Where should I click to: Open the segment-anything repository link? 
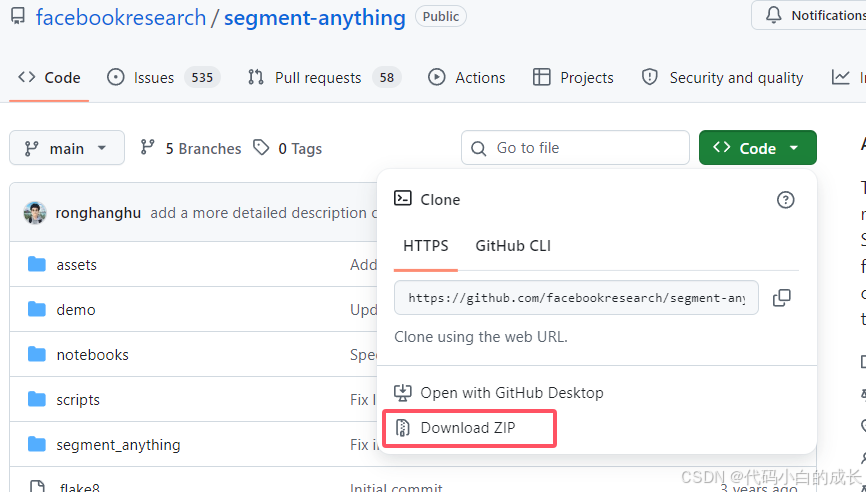click(315, 17)
